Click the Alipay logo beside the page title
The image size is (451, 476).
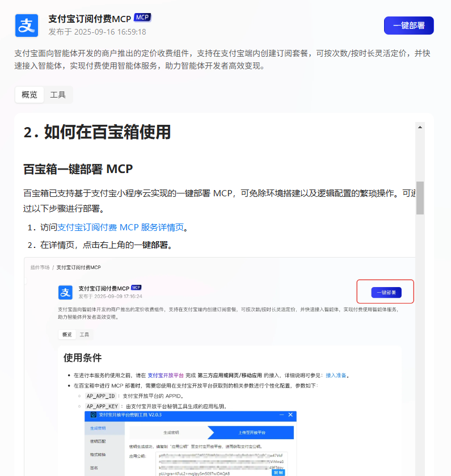[x=27, y=26]
